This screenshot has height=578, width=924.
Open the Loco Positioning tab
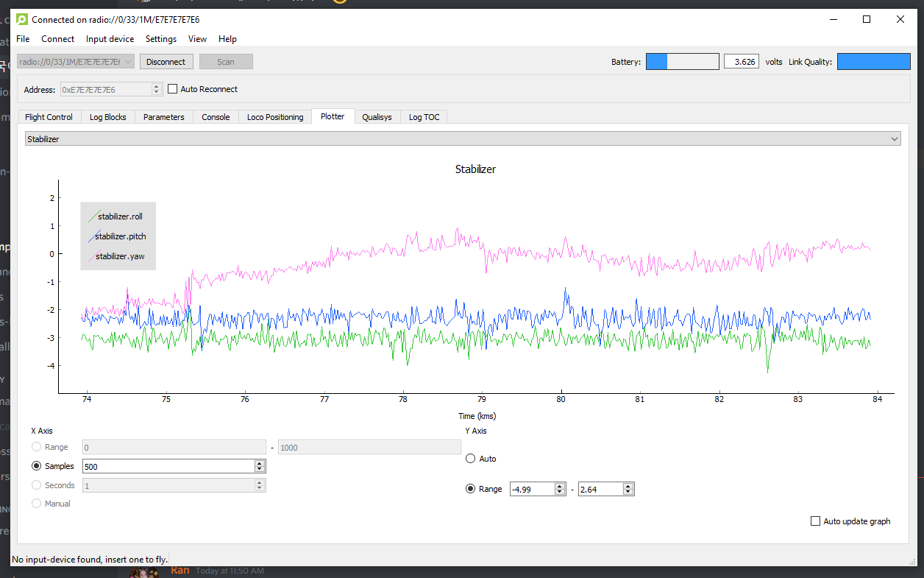[x=274, y=117]
